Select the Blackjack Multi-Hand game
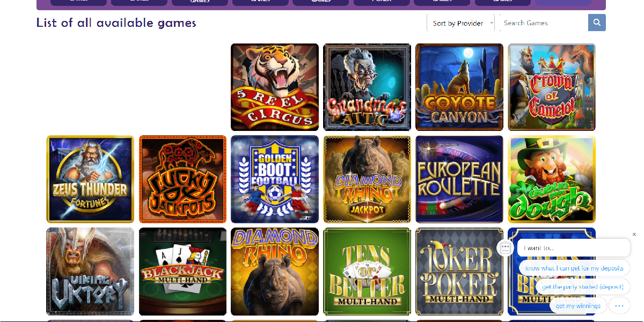 click(182, 272)
